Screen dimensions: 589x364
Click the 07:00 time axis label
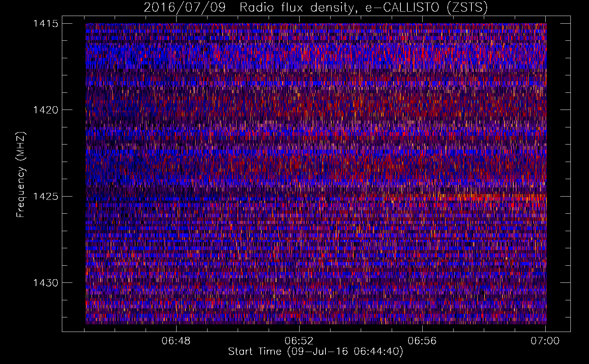[545, 341]
